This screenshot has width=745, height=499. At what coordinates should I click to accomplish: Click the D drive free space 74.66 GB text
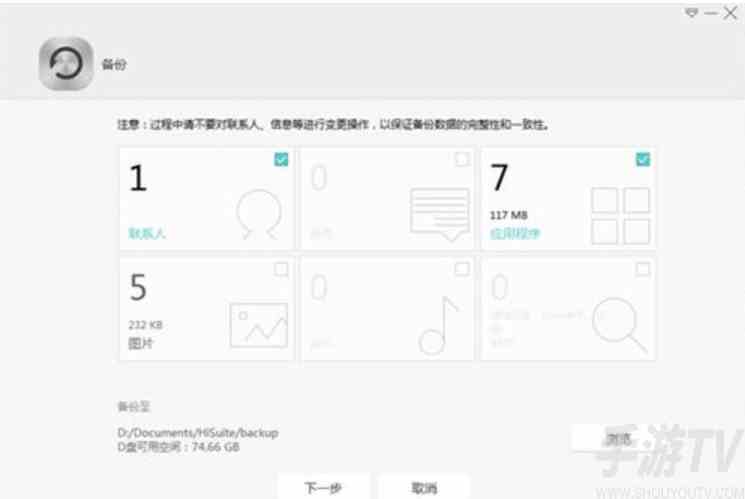pos(179,447)
